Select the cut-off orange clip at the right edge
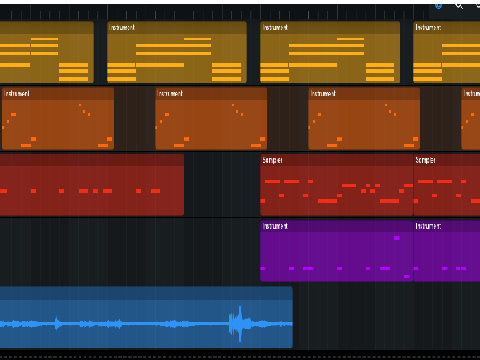 click(471, 119)
